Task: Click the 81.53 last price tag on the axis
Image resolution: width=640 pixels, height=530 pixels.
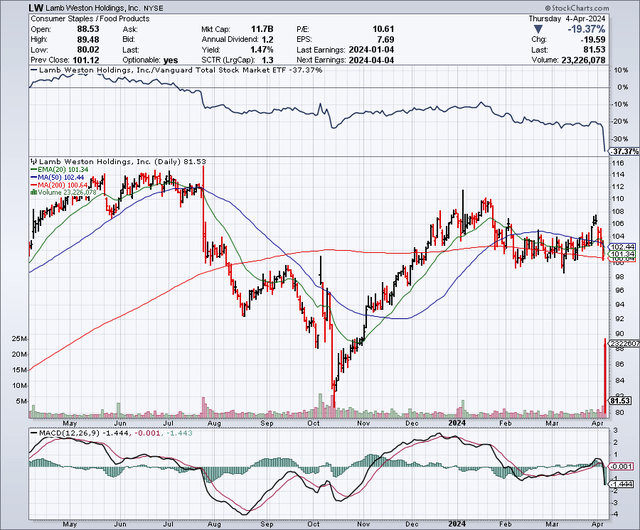Action: [x=620, y=401]
